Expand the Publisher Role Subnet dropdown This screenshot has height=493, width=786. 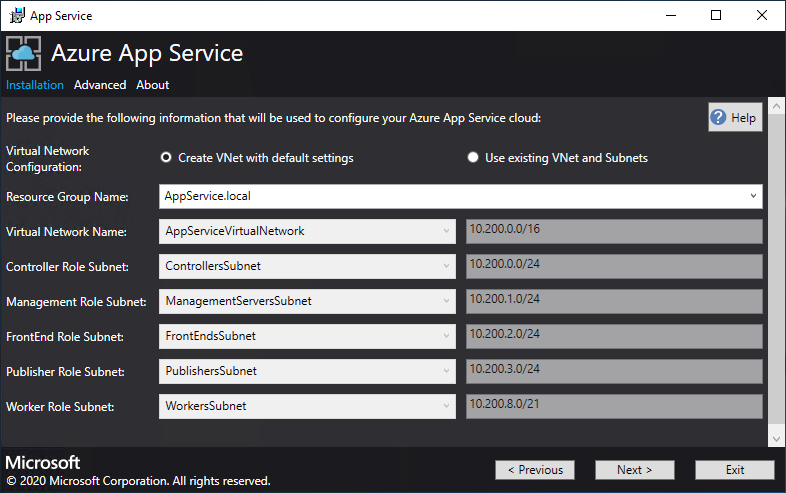click(x=446, y=371)
